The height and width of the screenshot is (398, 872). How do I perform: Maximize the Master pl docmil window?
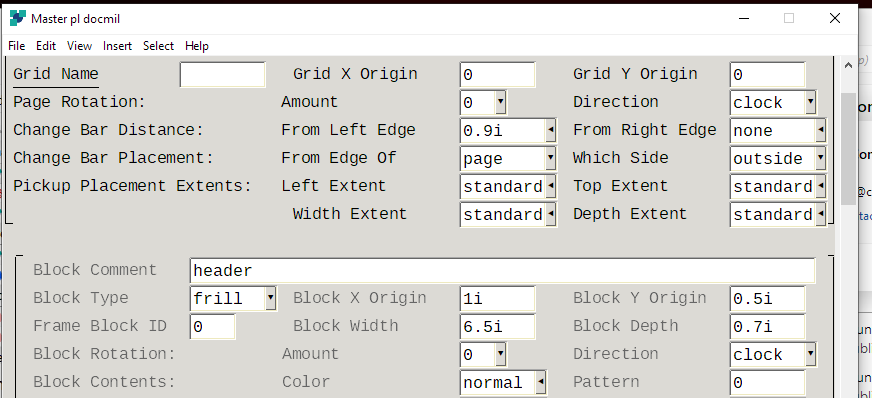tap(789, 18)
